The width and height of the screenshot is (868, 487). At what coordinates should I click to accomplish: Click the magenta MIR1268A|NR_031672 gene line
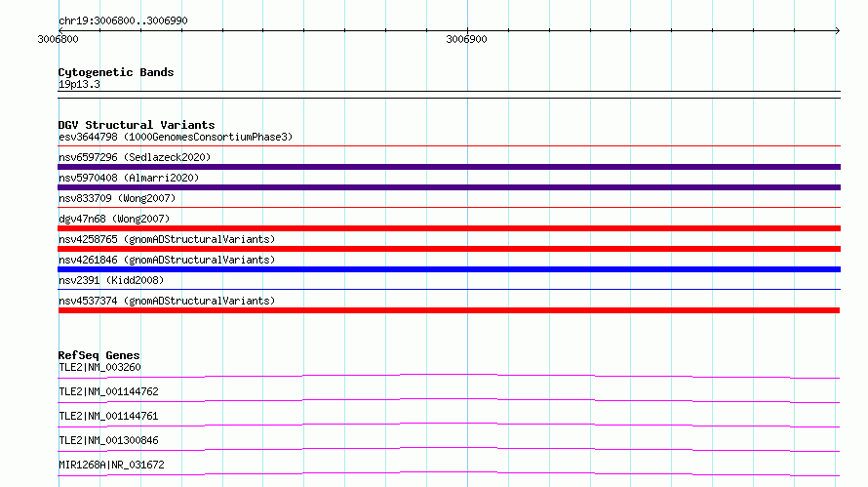(449, 473)
